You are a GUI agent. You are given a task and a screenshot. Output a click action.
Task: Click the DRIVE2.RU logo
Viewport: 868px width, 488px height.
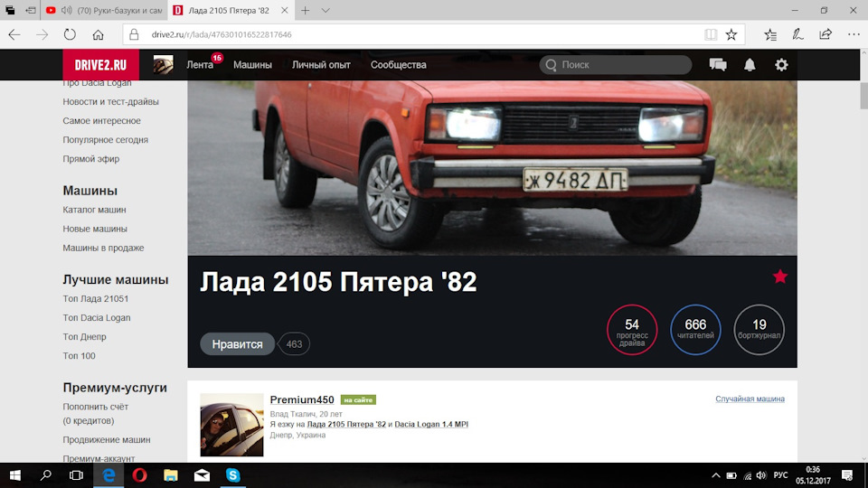100,65
